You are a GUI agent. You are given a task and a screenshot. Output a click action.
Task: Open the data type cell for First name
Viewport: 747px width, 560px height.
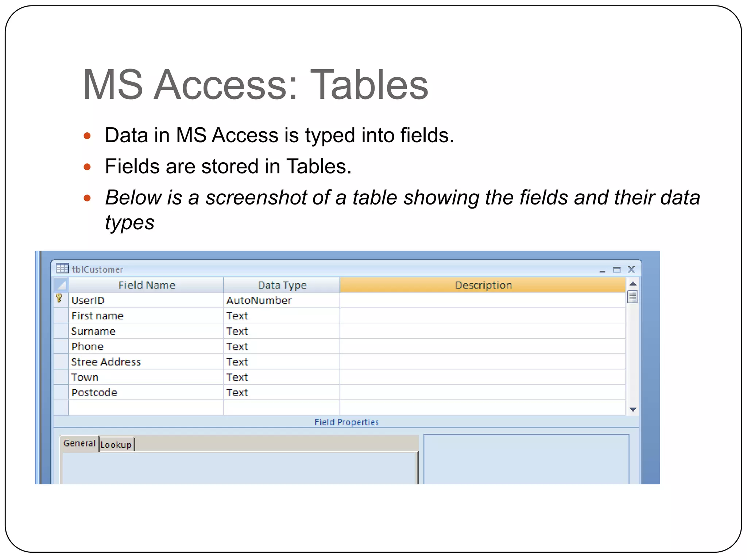[282, 316]
